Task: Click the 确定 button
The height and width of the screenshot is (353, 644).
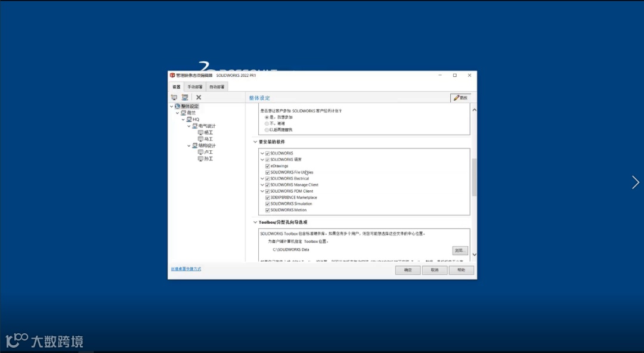Action: (x=408, y=270)
